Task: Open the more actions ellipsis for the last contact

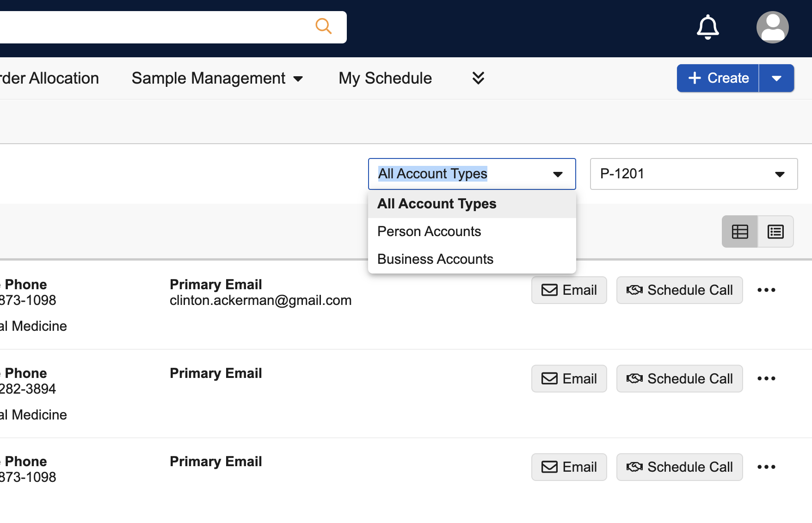Action: [766, 467]
